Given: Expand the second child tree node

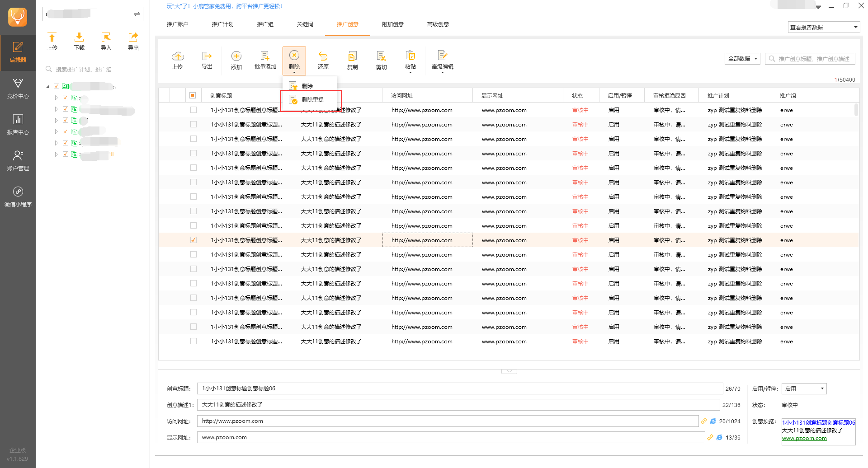Looking at the screenshot, I should coord(57,109).
